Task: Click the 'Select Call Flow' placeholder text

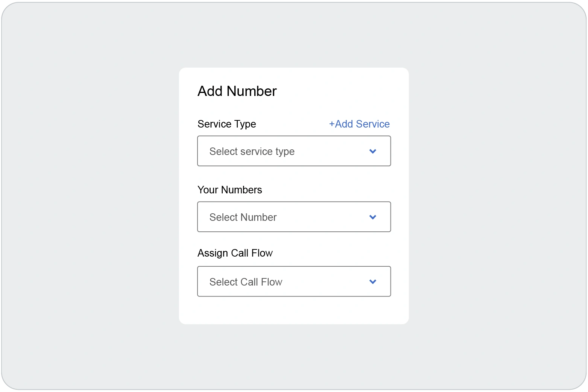Action: click(x=246, y=282)
